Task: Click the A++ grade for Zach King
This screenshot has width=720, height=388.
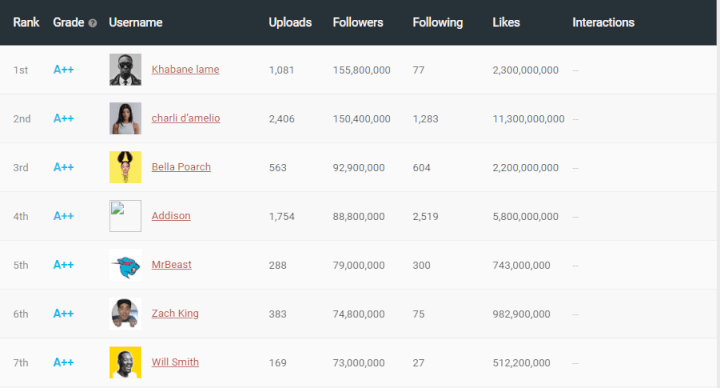Action: pos(63,314)
